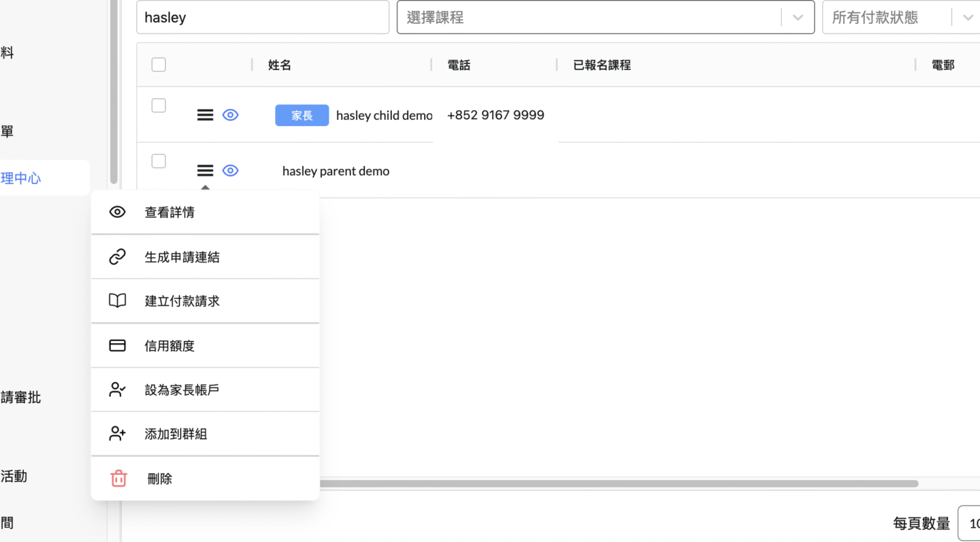Select 生成申請連結 from the context menu
The image size is (980, 542).
tap(182, 257)
